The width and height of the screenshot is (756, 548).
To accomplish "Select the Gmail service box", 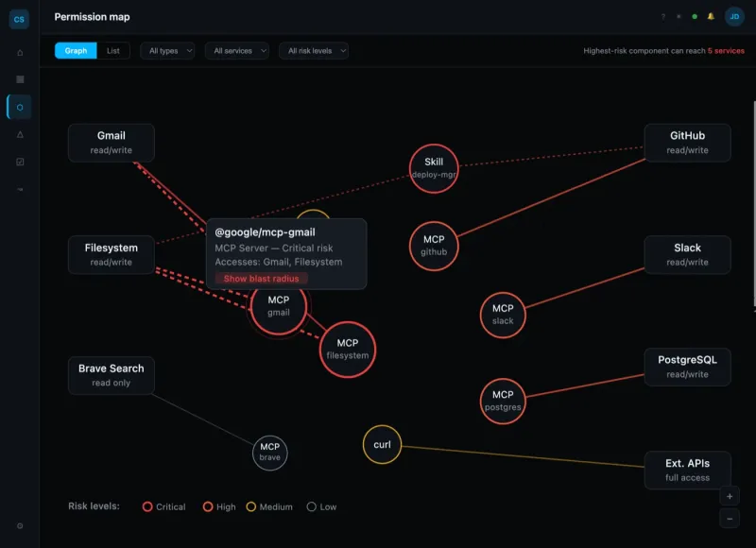I will tap(112, 143).
